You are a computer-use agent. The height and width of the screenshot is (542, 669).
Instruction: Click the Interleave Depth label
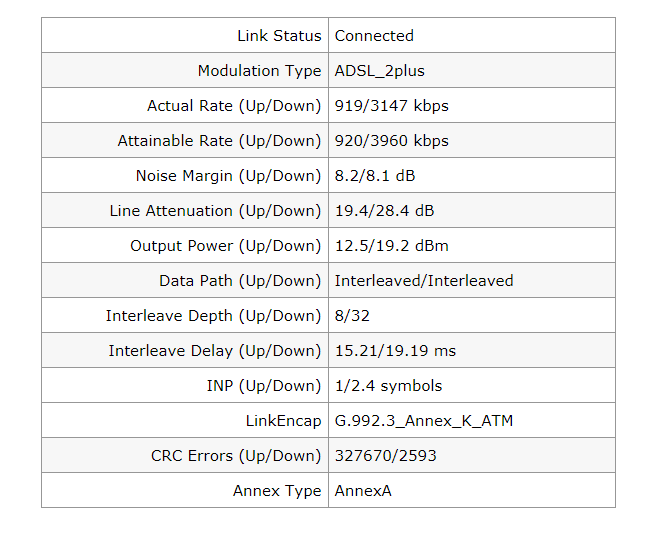[x=213, y=316]
